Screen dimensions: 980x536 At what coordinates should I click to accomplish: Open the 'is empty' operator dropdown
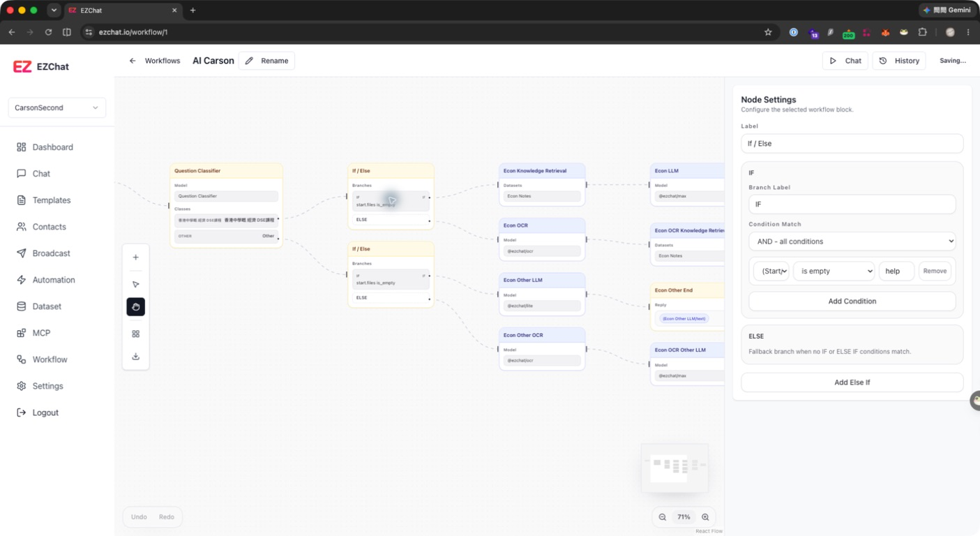tap(834, 271)
